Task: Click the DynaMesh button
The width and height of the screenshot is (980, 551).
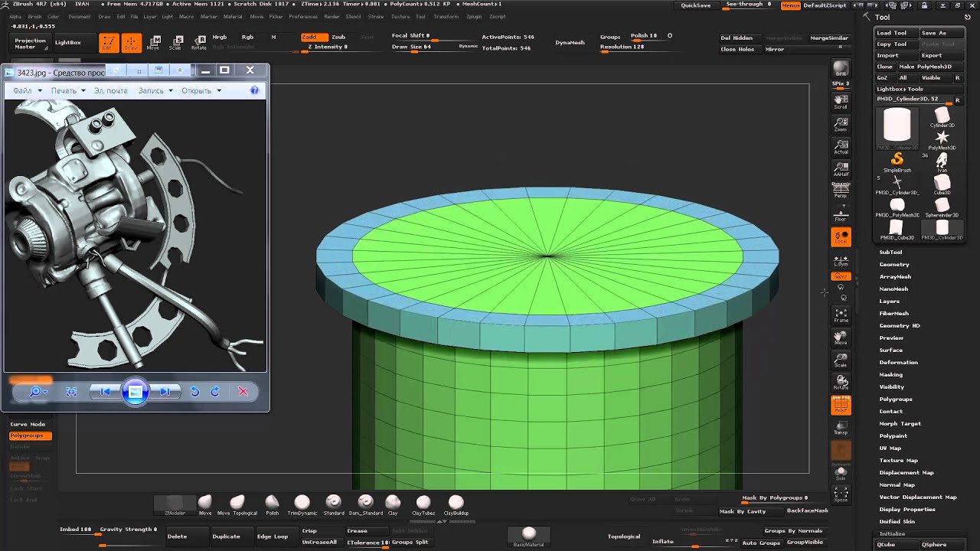Action: pyautogui.click(x=570, y=42)
